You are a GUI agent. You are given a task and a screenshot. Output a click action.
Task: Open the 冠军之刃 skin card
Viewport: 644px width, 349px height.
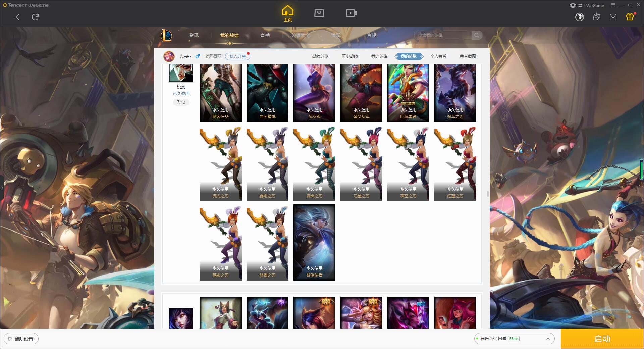[455, 93]
